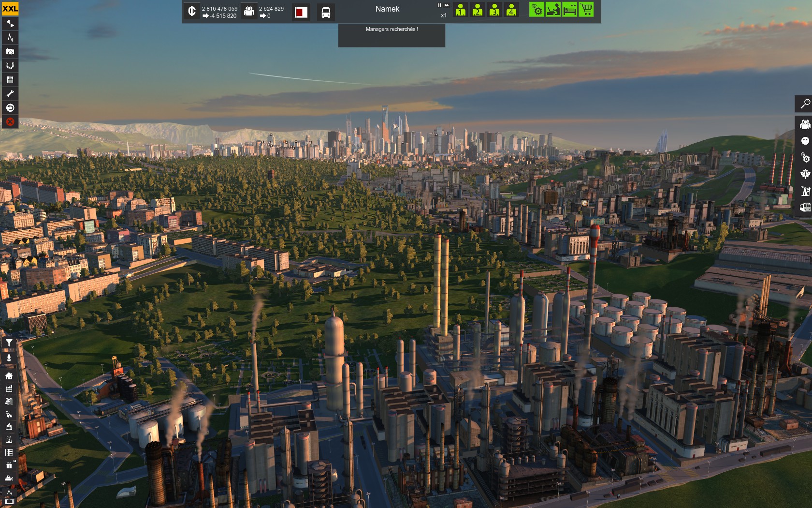Open the house residential build category
Viewport: 812px width, 508px height.
point(9,376)
